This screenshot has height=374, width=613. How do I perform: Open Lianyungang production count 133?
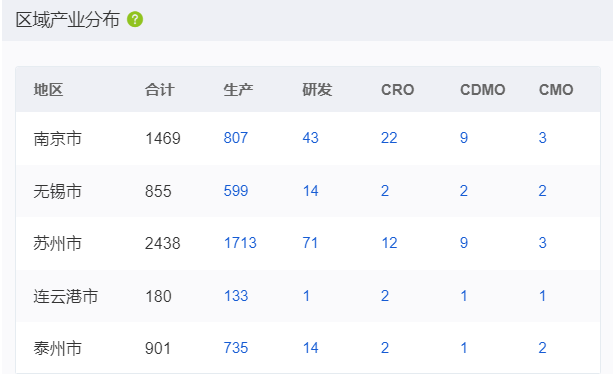click(x=236, y=296)
